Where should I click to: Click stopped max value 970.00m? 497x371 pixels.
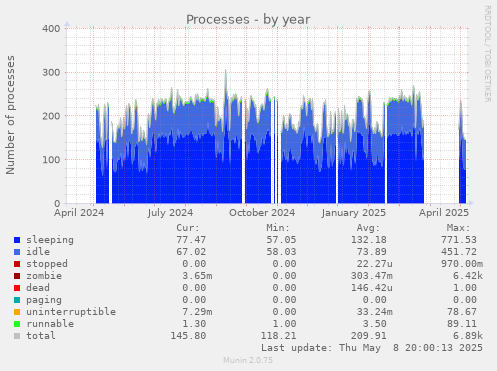tap(462, 264)
